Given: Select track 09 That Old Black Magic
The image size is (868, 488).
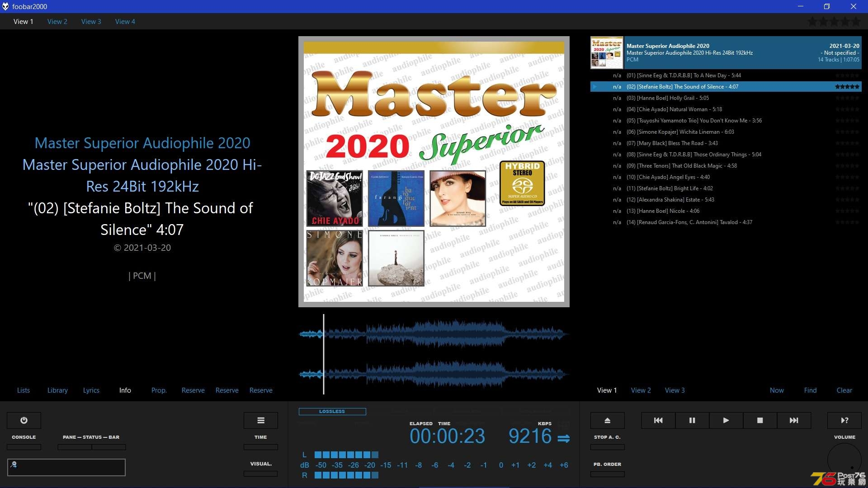Looking at the screenshot, I should coord(726,166).
